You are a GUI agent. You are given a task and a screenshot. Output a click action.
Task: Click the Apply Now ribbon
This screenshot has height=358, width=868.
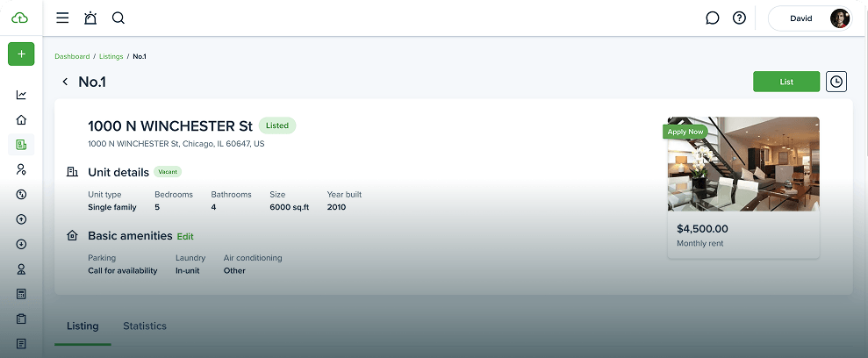pos(685,132)
